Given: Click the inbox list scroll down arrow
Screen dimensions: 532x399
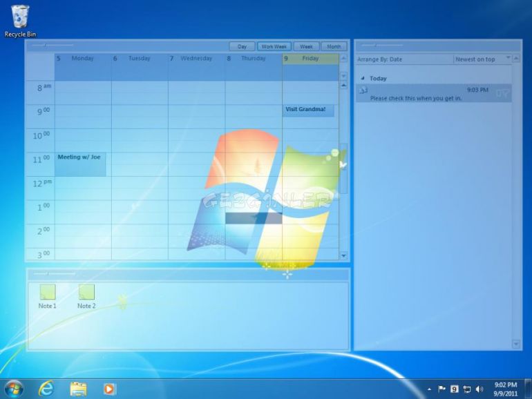Looking at the screenshot, I should click(516, 344).
